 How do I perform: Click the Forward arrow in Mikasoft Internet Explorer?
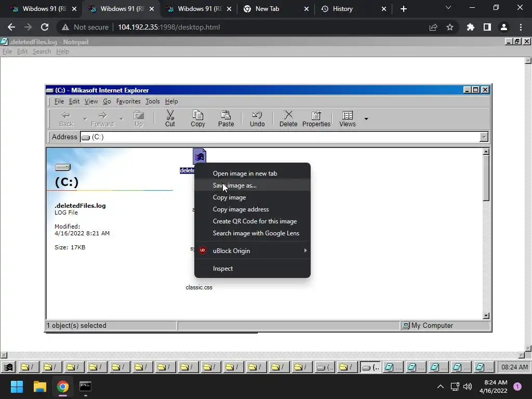click(102, 115)
